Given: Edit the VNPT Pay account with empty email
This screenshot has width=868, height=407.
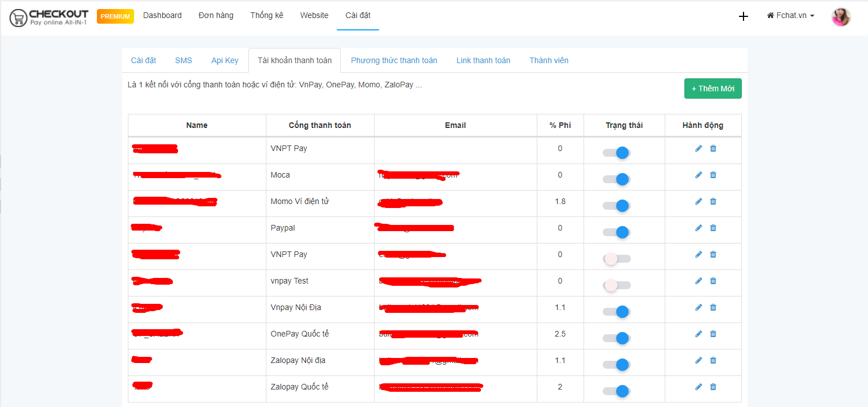Looking at the screenshot, I should 698,148.
